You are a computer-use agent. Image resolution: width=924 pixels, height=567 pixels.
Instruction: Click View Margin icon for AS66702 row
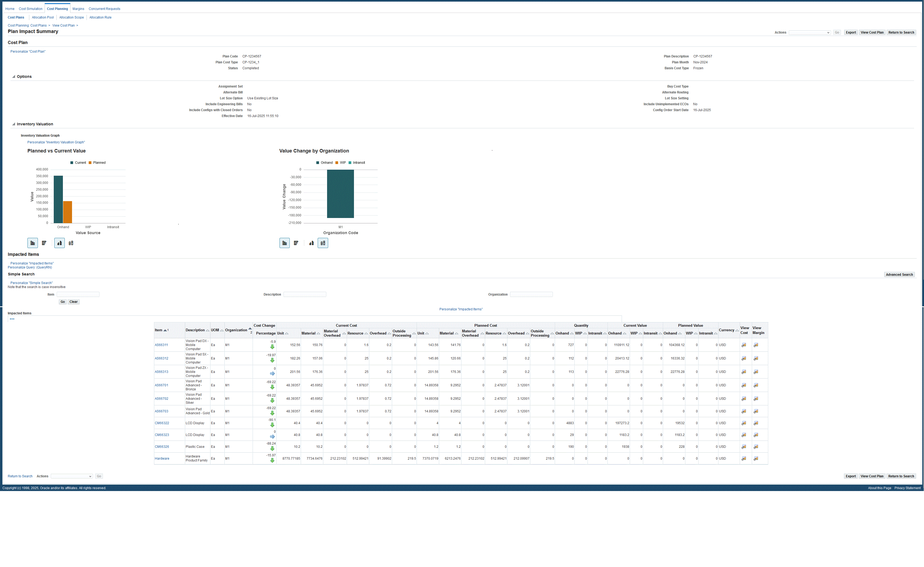[x=756, y=399]
